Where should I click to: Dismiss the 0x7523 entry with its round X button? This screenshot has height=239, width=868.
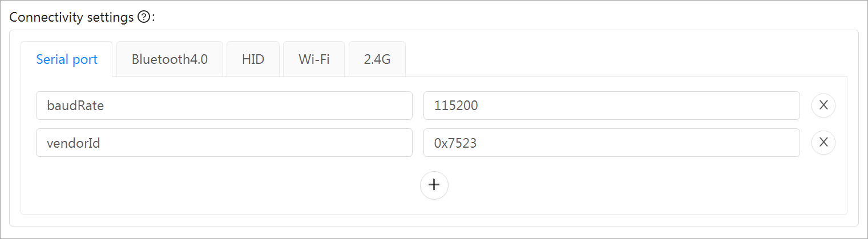[x=823, y=143]
